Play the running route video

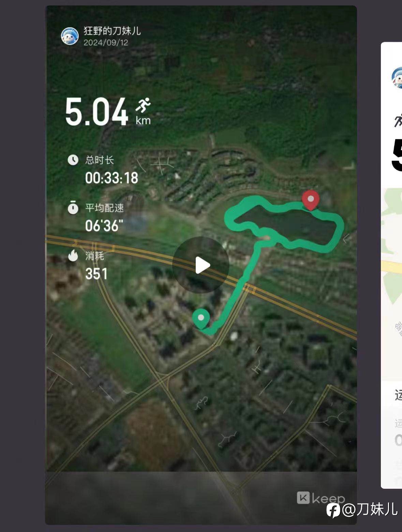click(x=200, y=265)
